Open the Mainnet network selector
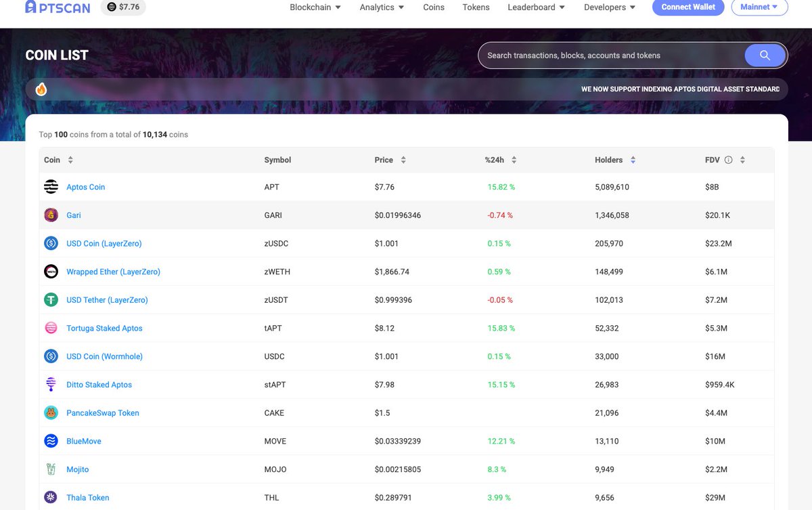 760,7
